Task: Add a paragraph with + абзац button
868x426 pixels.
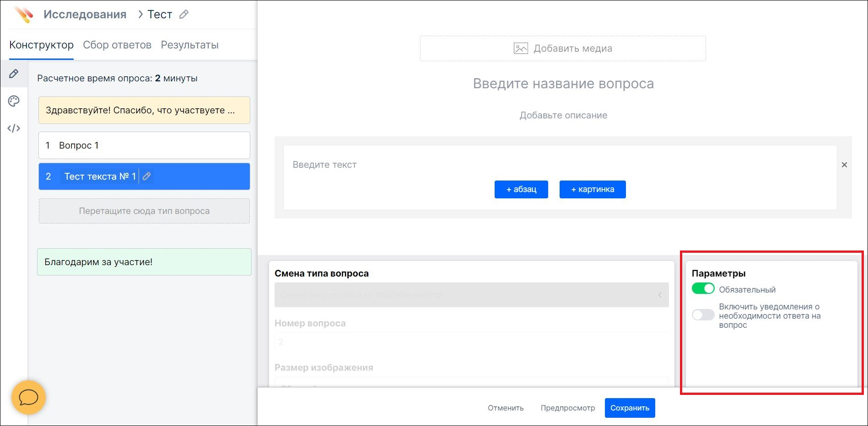Action: pyautogui.click(x=521, y=189)
